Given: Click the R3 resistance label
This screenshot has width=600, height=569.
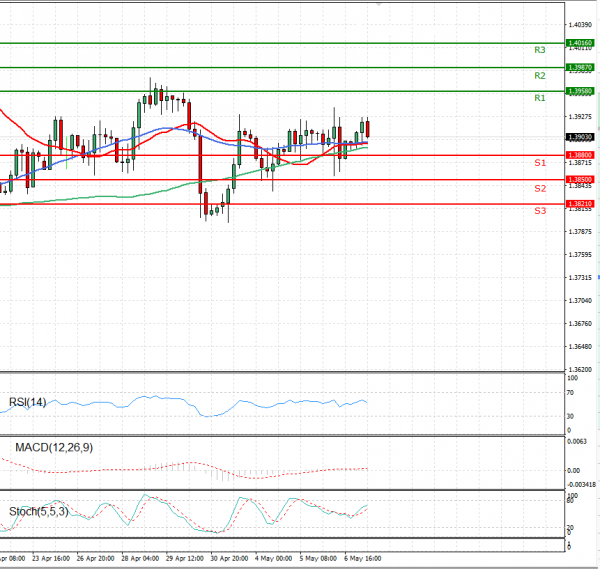Looking at the screenshot, I should (x=540, y=50).
